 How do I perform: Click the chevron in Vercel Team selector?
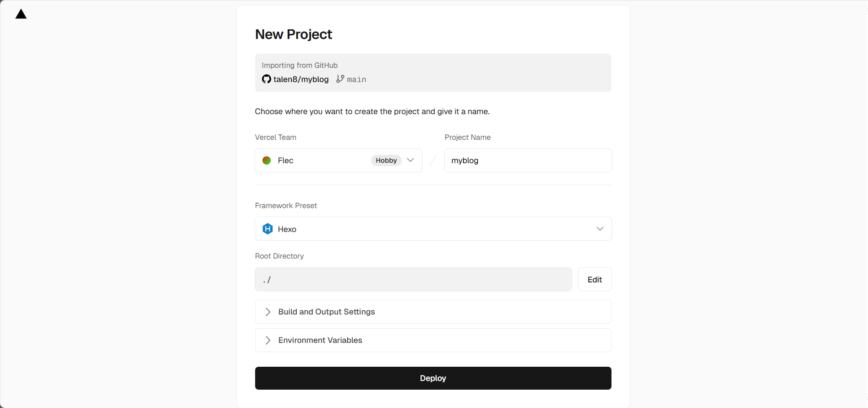[410, 160]
